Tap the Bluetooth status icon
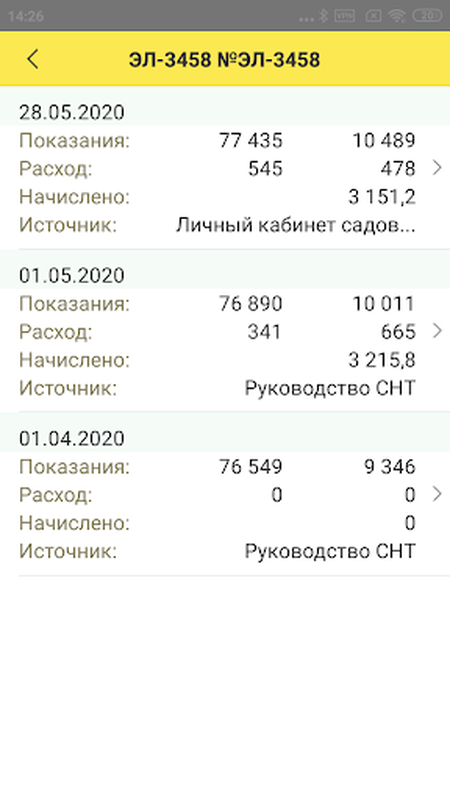Viewport: 450px width, 800px height. pos(322,16)
